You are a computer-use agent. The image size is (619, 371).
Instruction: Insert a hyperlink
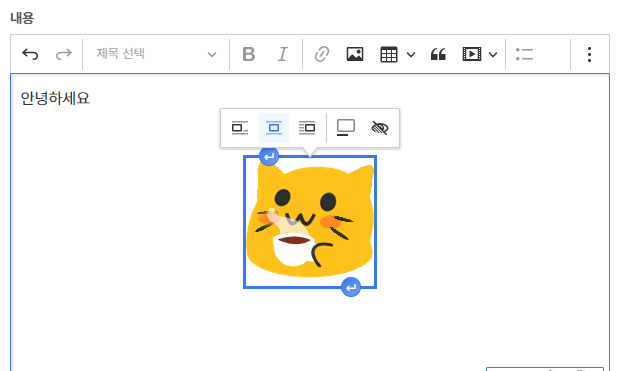pyautogui.click(x=322, y=54)
